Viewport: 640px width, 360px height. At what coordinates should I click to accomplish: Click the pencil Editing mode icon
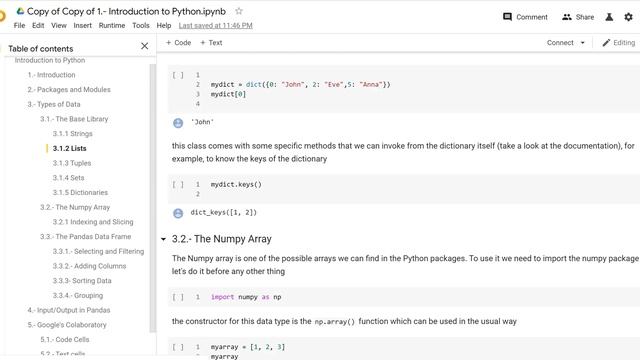click(x=607, y=42)
